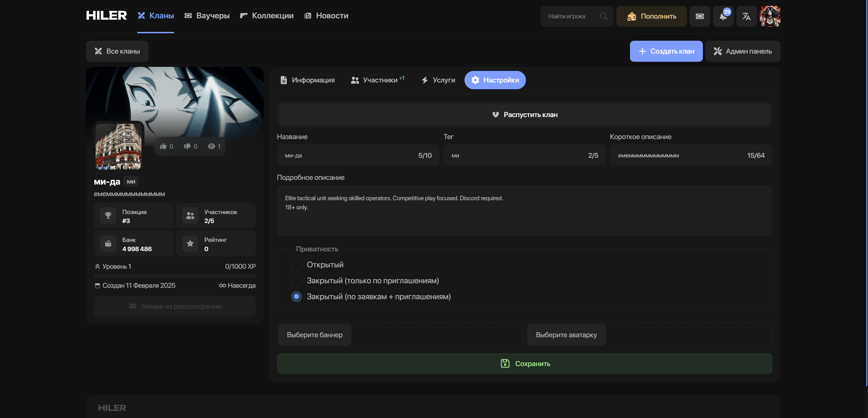Click the Рейтинг star icon
Screen dimensions: 868x418
190,243
